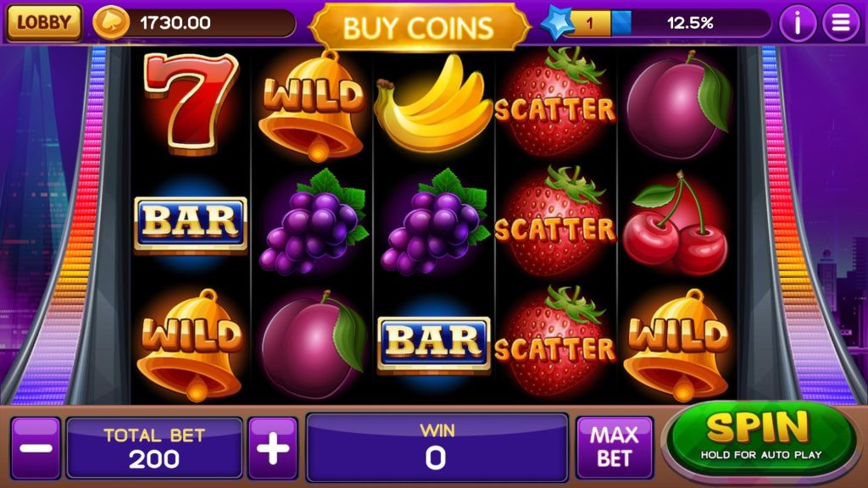Screen dimensions: 868x488
Task: Click the banana symbol on the reels
Action: tap(433, 103)
